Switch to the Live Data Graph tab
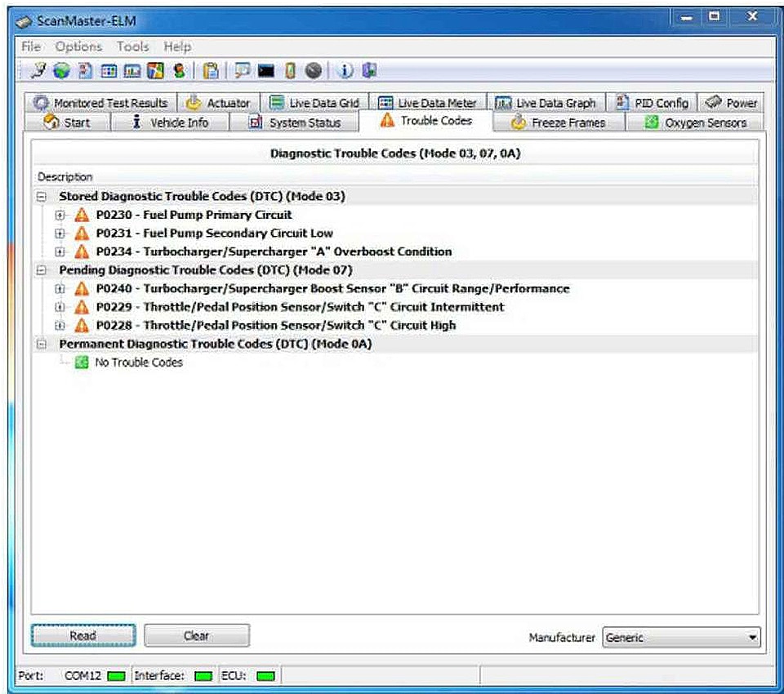Image resolution: width=784 pixels, height=694 pixels. tap(546, 103)
